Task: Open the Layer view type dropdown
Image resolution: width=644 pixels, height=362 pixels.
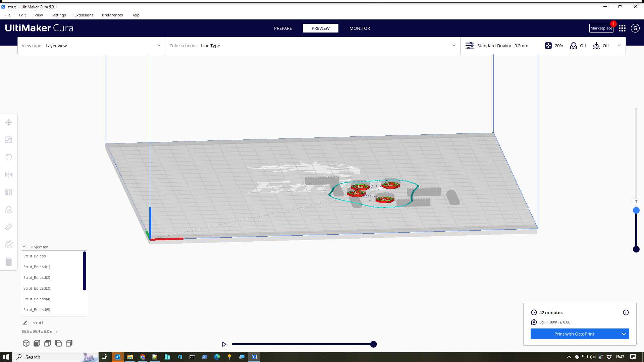Action: coord(91,46)
